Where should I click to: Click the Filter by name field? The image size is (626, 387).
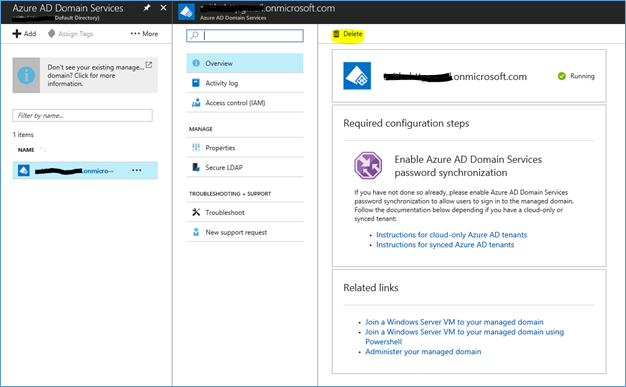click(83, 115)
